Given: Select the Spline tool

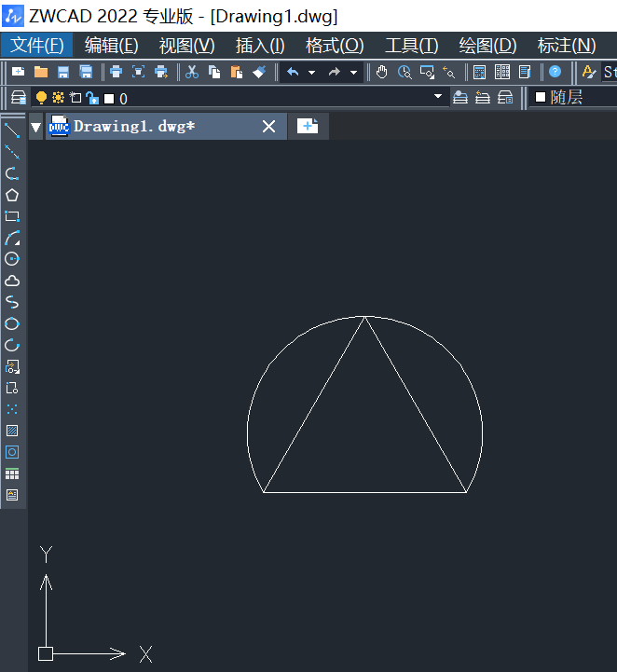Looking at the screenshot, I should (x=12, y=302).
